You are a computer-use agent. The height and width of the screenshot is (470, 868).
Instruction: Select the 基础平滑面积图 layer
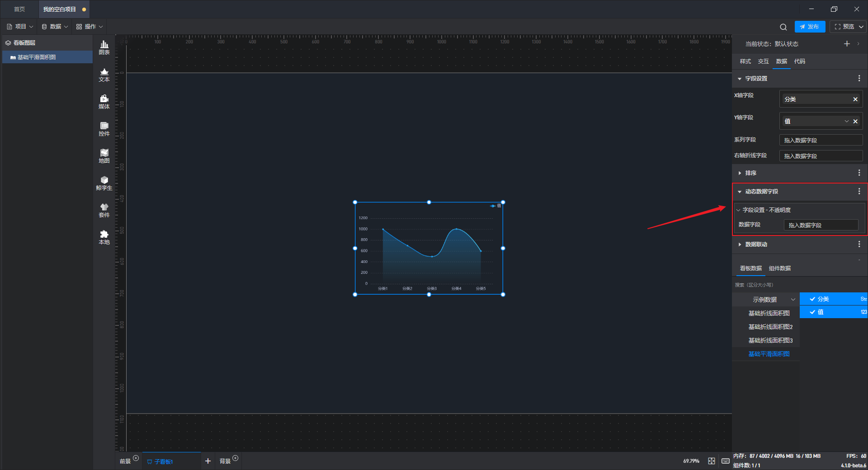47,57
